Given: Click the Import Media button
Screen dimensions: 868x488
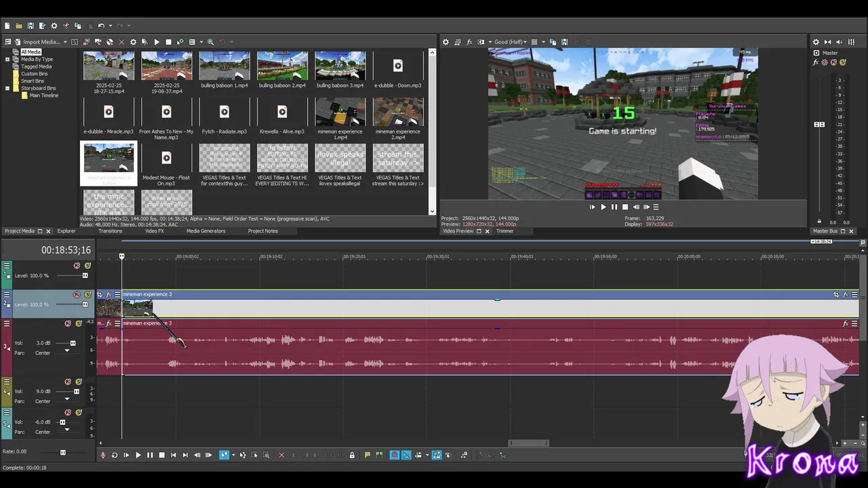Looking at the screenshot, I should (x=37, y=42).
